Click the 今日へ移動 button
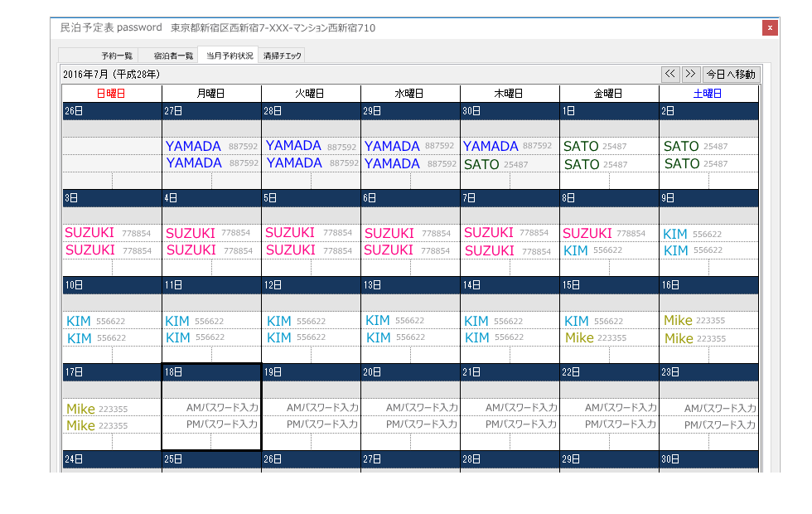This screenshot has width=812, height=514. (x=731, y=74)
